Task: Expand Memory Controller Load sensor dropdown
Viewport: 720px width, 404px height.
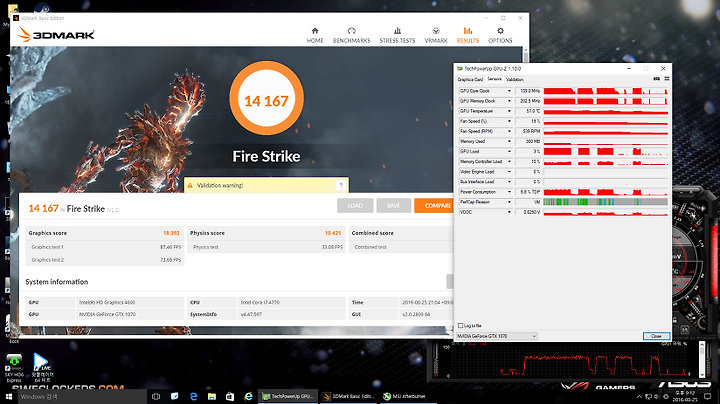Action: click(509, 162)
